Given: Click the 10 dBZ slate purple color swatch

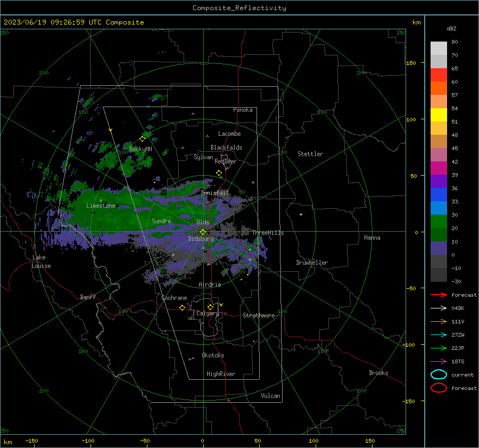Looking at the screenshot, I should pos(439,248).
